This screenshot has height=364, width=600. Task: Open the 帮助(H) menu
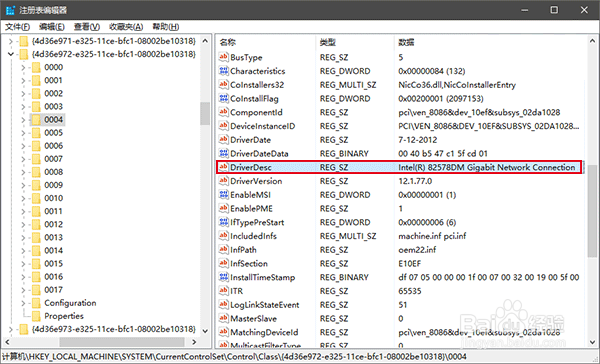(x=166, y=27)
